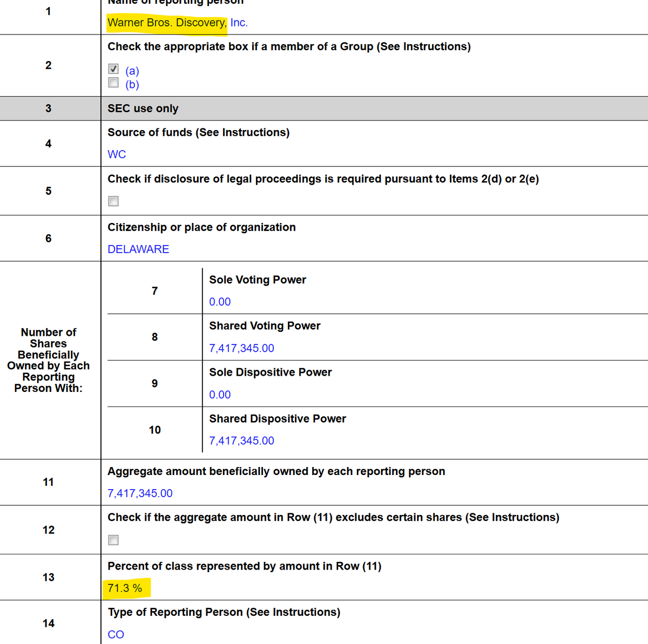The height and width of the screenshot is (644, 648).
Task: Click the reporting person name 'Warner Bros. Discovery, Inc.'
Action: 178,23
